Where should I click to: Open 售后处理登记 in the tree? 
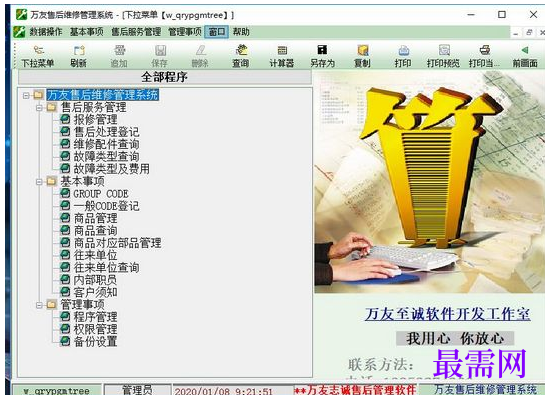click(106, 132)
